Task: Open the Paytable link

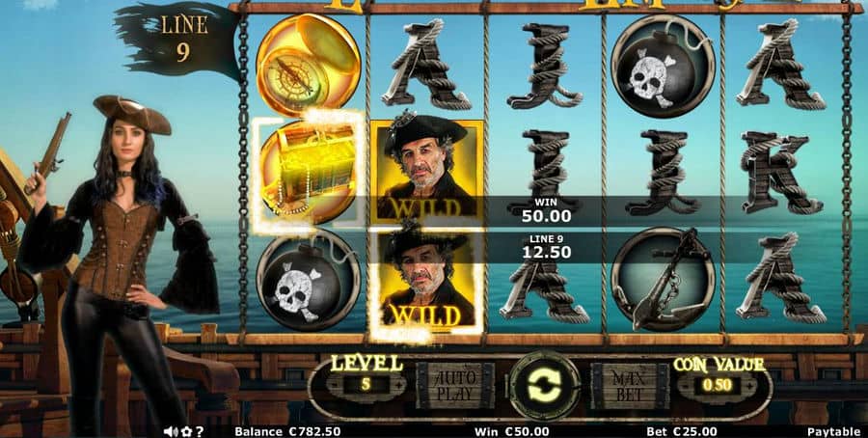Action: coord(833,432)
